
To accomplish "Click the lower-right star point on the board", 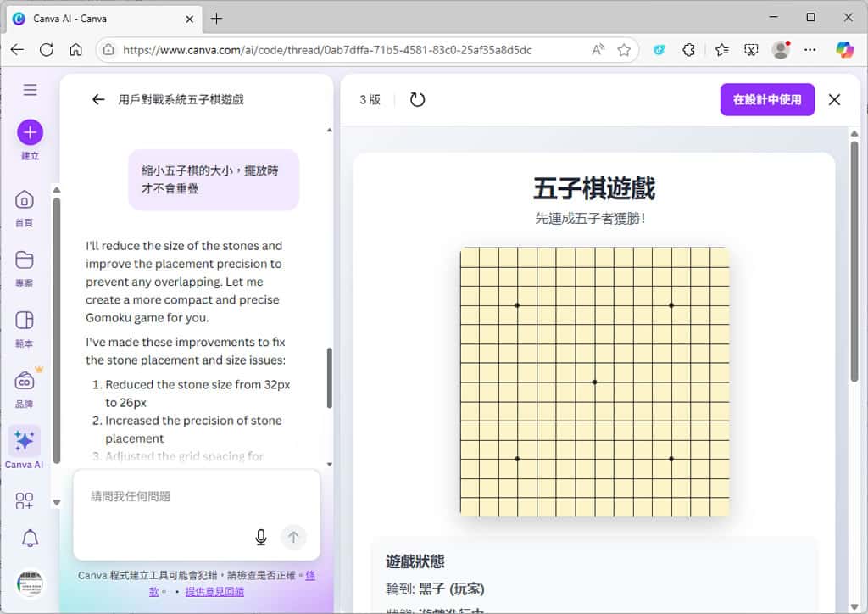I will click(x=671, y=459).
